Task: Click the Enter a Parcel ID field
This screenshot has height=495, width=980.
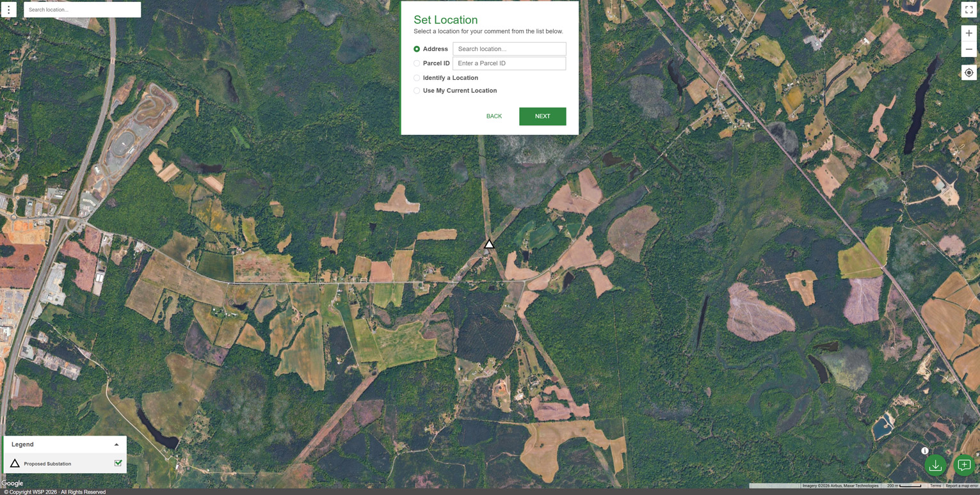Action: pyautogui.click(x=509, y=63)
